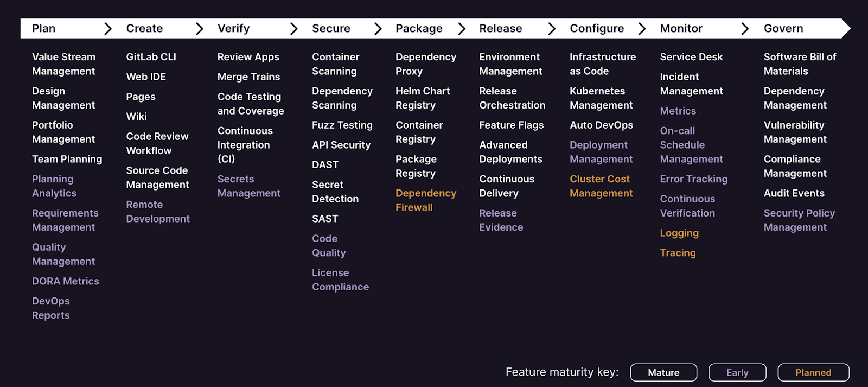
Task: Open the Secure stage tab
Action: pyautogui.click(x=331, y=29)
